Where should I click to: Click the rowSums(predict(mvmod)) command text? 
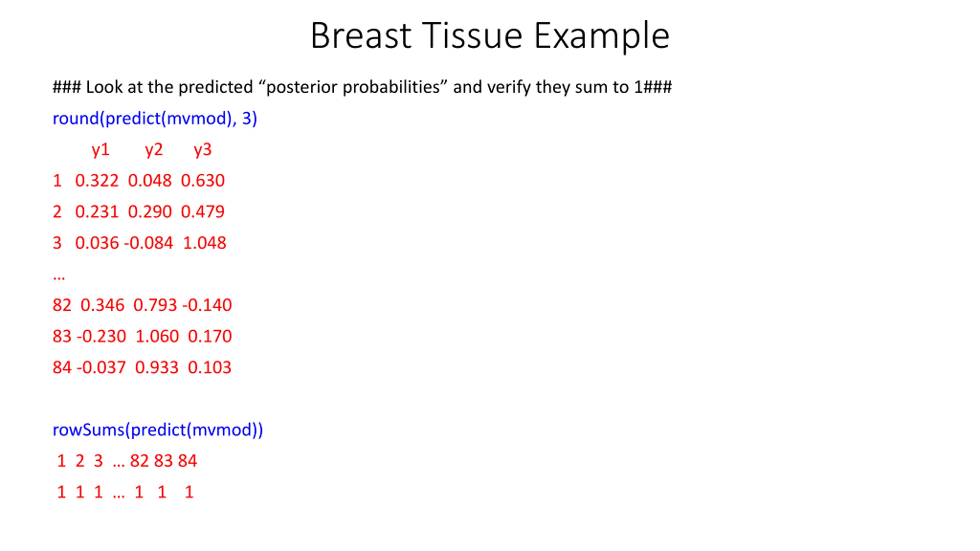(158, 430)
